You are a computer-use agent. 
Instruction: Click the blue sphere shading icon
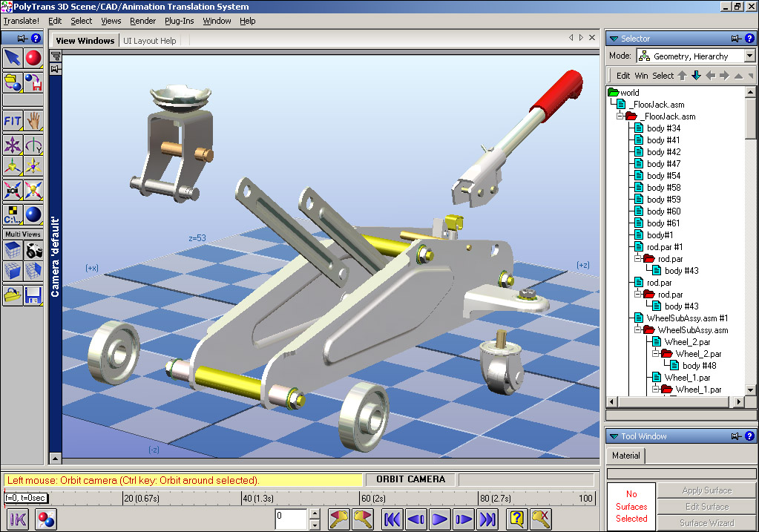(x=33, y=214)
